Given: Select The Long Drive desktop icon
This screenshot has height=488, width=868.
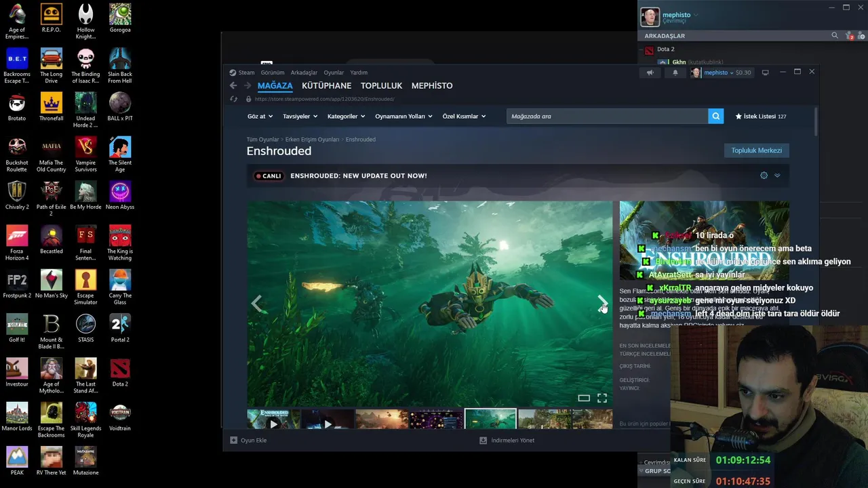Looking at the screenshot, I should (x=51, y=66).
